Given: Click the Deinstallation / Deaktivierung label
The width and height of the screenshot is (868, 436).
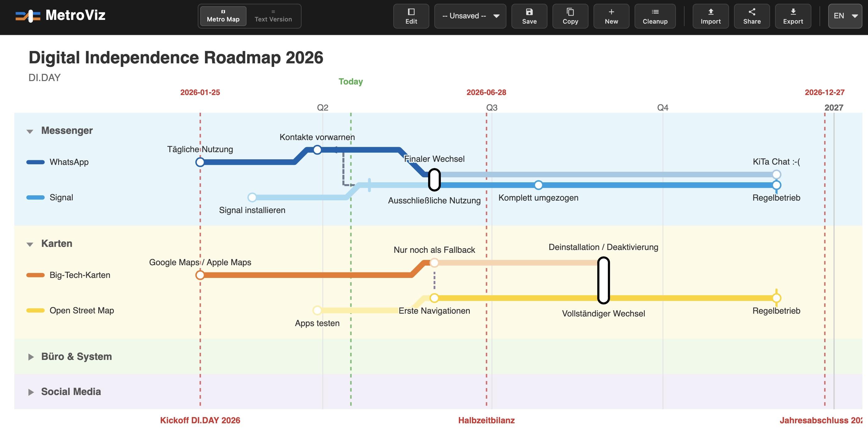Looking at the screenshot, I should 603,247.
